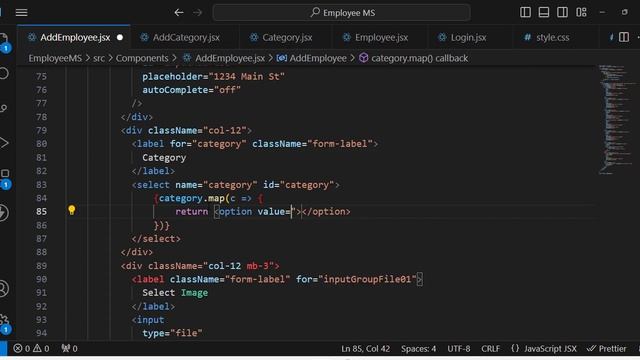Select the category.map() callback breadcrumb
Viewport: 640px width, 360px height.
[414, 58]
